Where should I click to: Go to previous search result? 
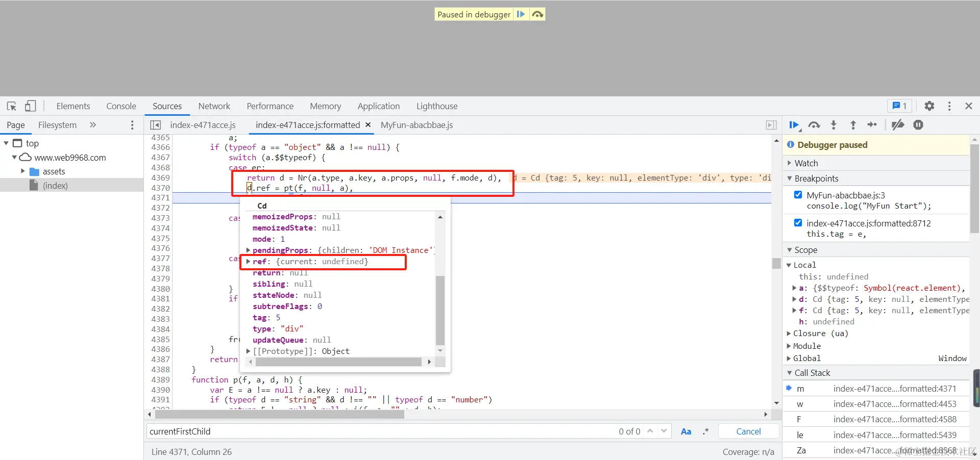click(x=650, y=431)
